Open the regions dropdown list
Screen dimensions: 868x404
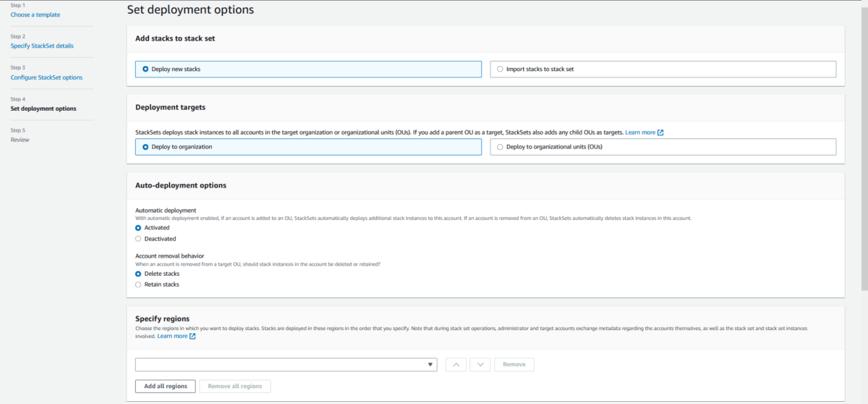[286, 364]
